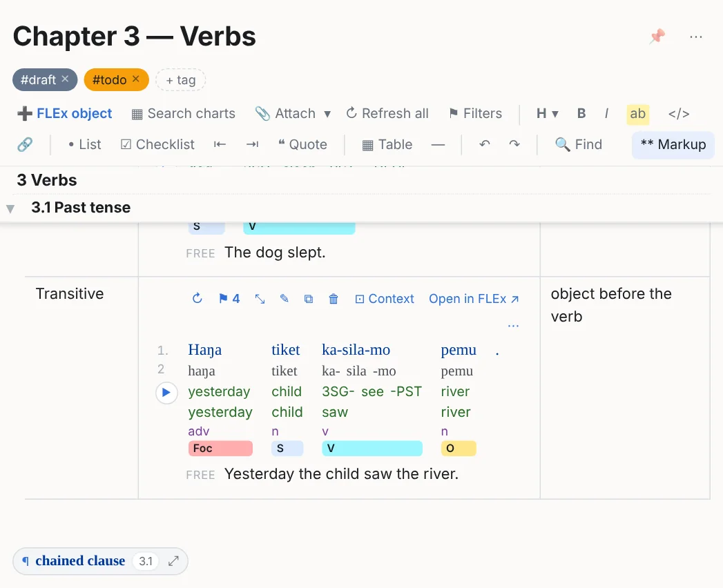Insert a Checklist
723x588 pixels.
coord(157,145)
